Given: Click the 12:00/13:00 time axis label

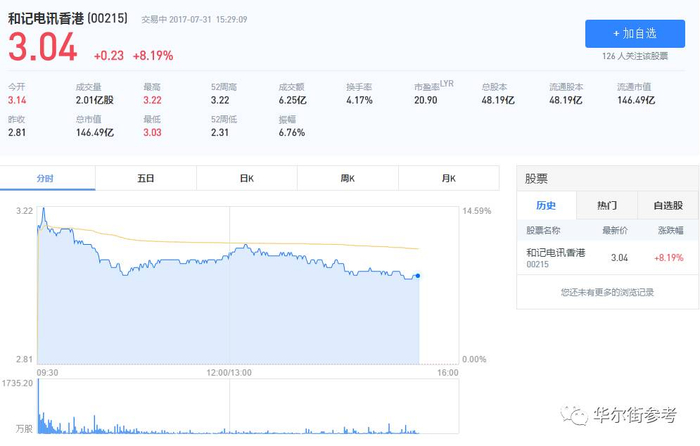Looking at the screenshot, I should tap(230, 372).
